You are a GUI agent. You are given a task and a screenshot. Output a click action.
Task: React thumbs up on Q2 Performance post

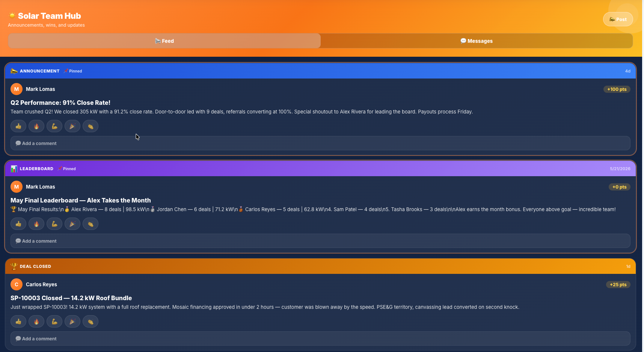point(18,126)
